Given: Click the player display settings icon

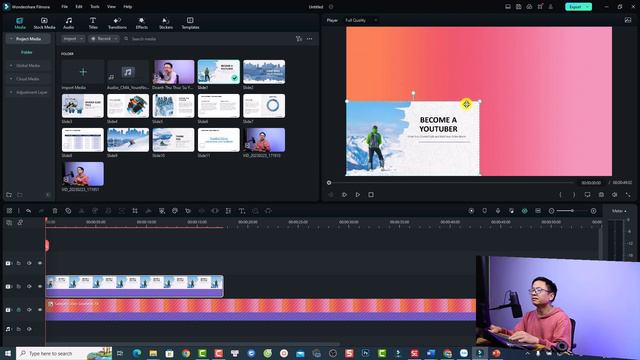Looking at the screenshot, I should point(587,195).
